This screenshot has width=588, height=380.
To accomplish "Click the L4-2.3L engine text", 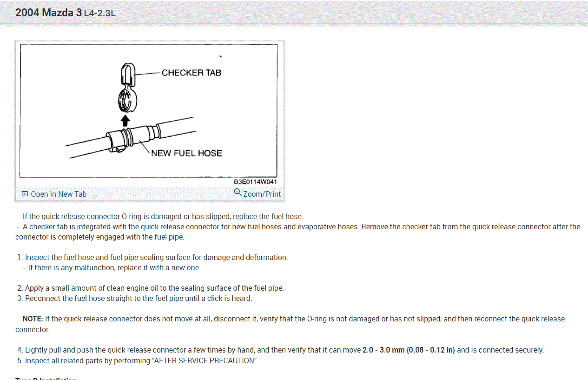I will (99, 13).
